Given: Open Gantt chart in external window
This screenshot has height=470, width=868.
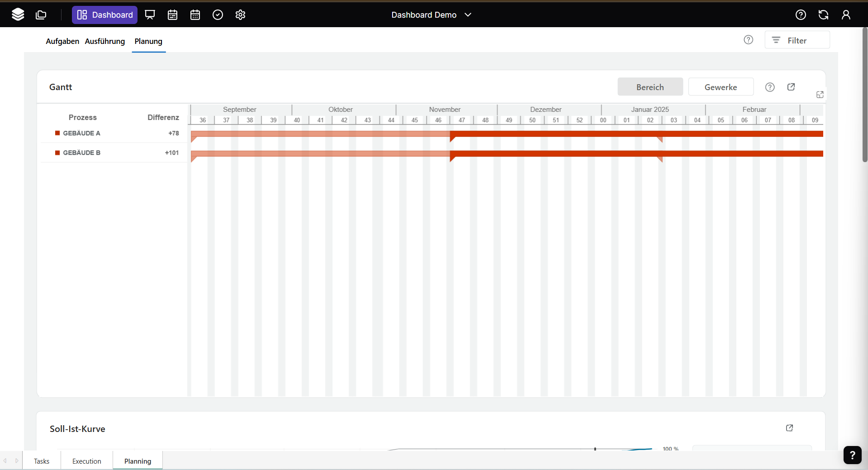Looking at the screenshot, I should [791, 87].
